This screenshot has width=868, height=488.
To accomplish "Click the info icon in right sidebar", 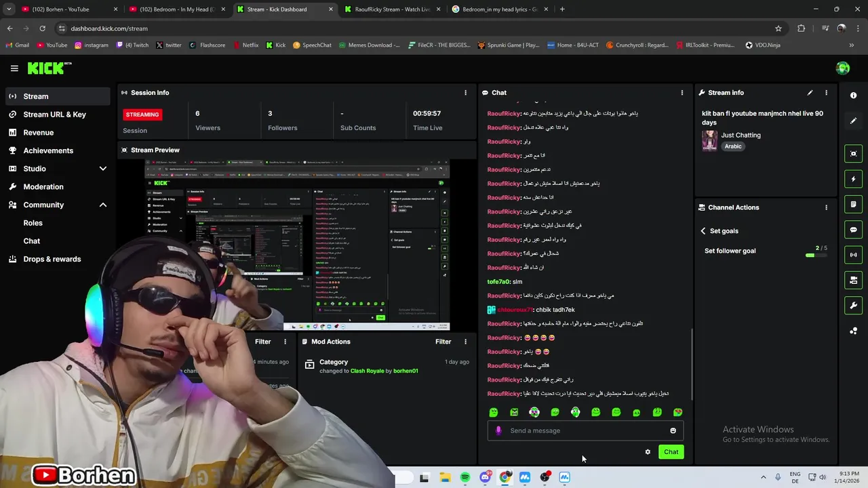I will [853, 96].
